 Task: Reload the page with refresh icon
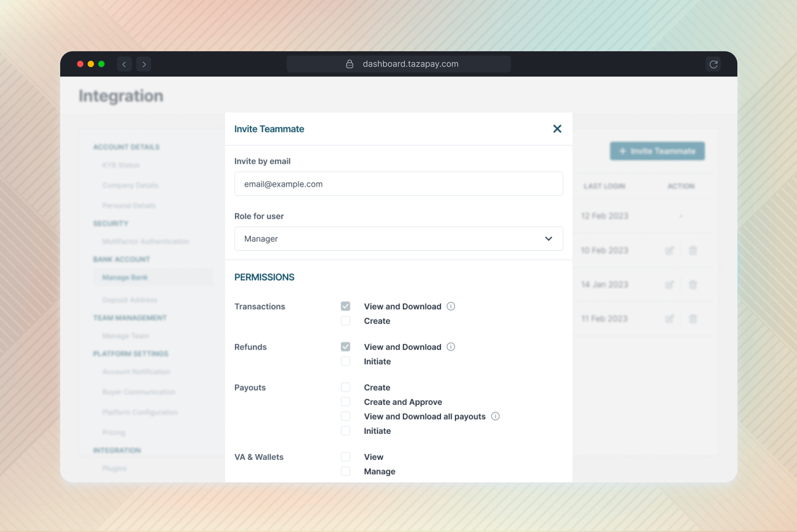point(713,64)
